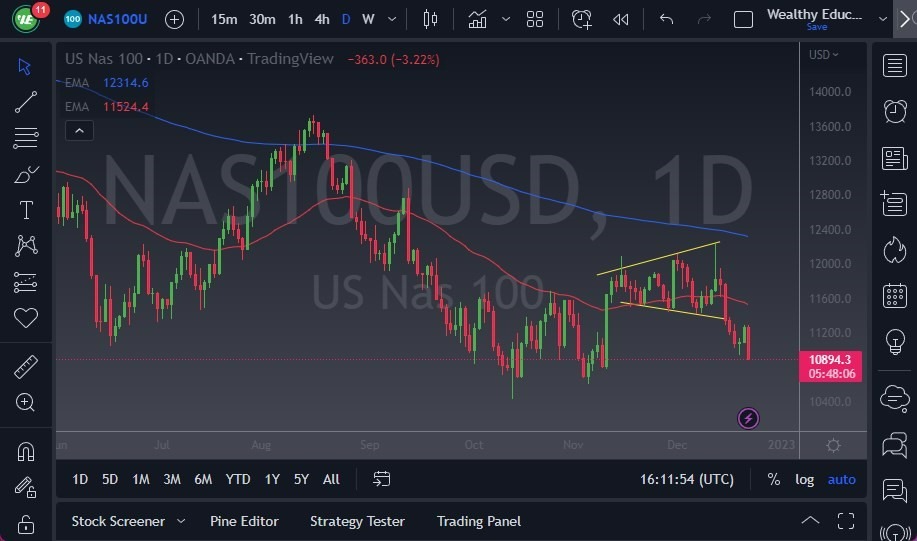917x541 pixels.
Task: Switch to the 1h timeframe
Action: (x=295, y=19)
